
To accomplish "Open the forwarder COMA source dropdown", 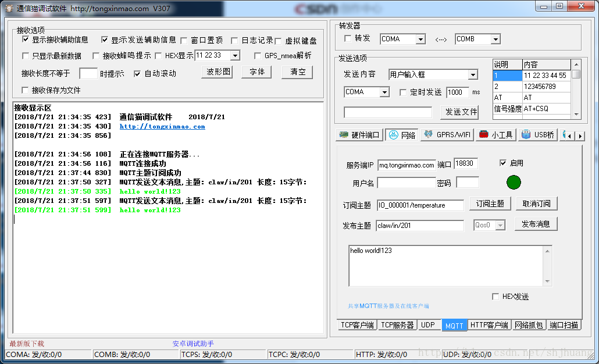I will point(420,40).
